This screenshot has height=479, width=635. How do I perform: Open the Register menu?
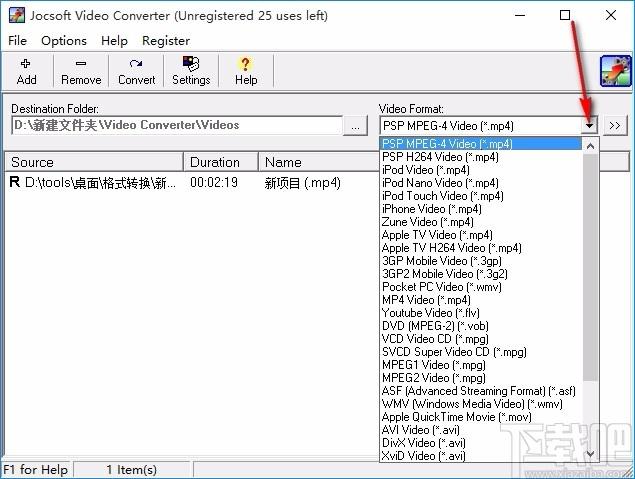(x=166, y=41)
